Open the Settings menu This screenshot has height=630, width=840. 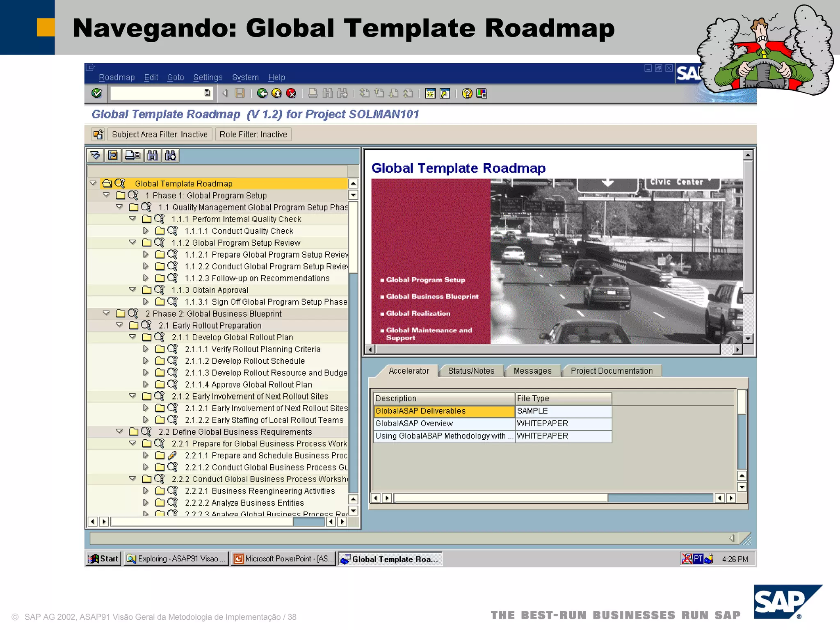coord(208,77)
